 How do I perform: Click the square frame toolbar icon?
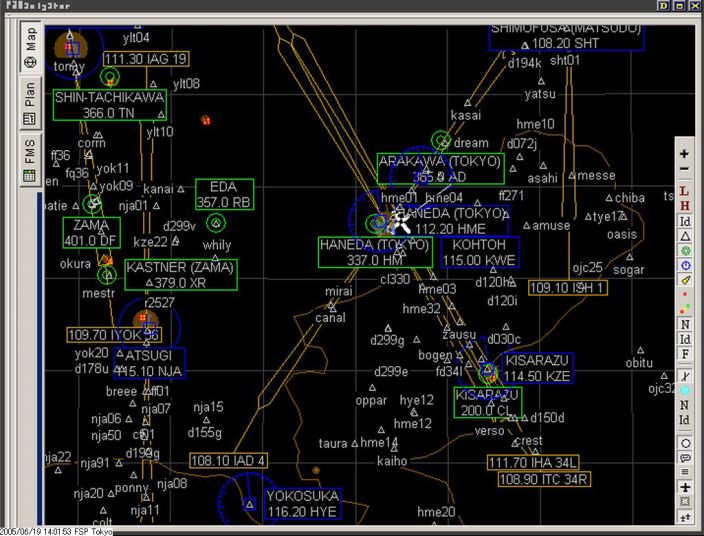point(685,501)
